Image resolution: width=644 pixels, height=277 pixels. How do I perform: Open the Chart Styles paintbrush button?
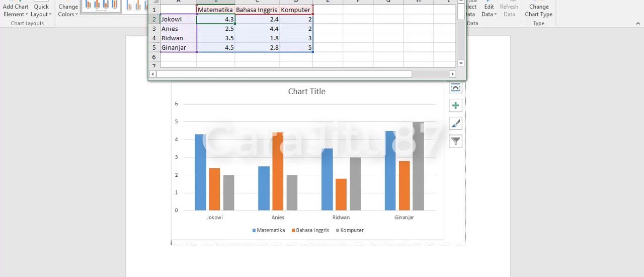pyautogui.click(x=455, y=123)
